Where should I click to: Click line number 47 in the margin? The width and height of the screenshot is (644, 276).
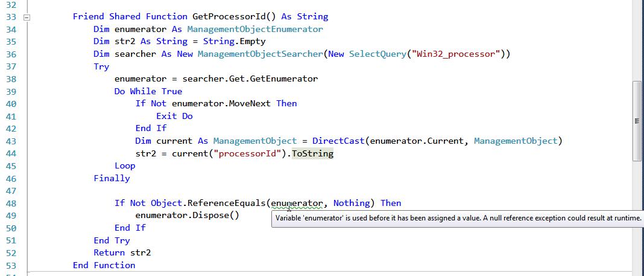tap(10, 191)
